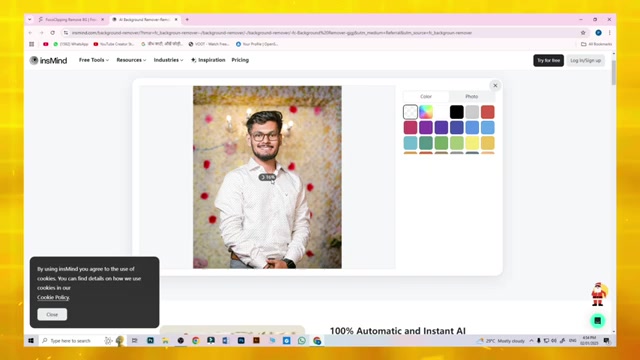Open the WhatsApp bookmark
The image size is (640, 360).
coord(71,44)
